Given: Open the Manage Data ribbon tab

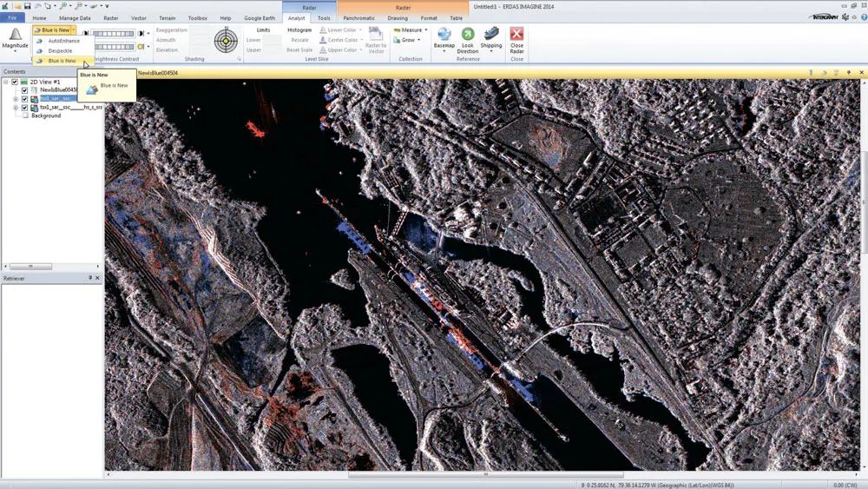Looking at the screenshot, I should coord(75,18).
